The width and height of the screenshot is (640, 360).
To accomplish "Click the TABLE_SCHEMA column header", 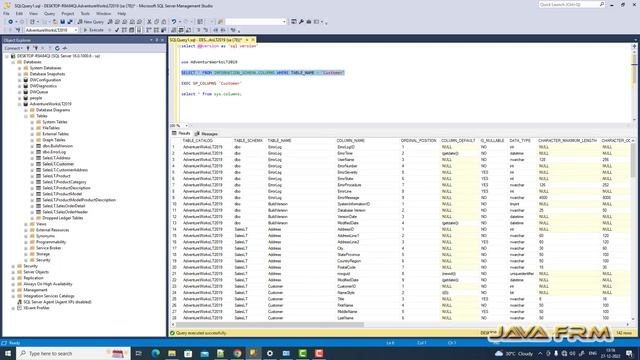I will click(248, 140).
